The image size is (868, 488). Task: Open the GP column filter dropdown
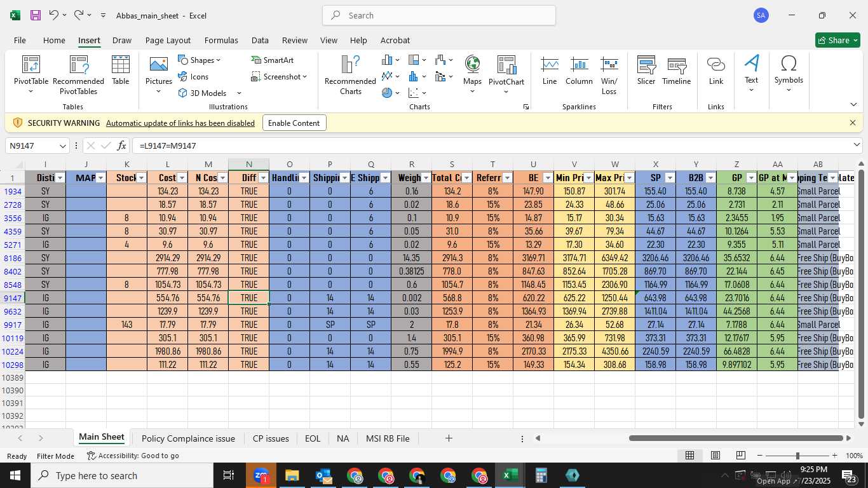(751, 178)
